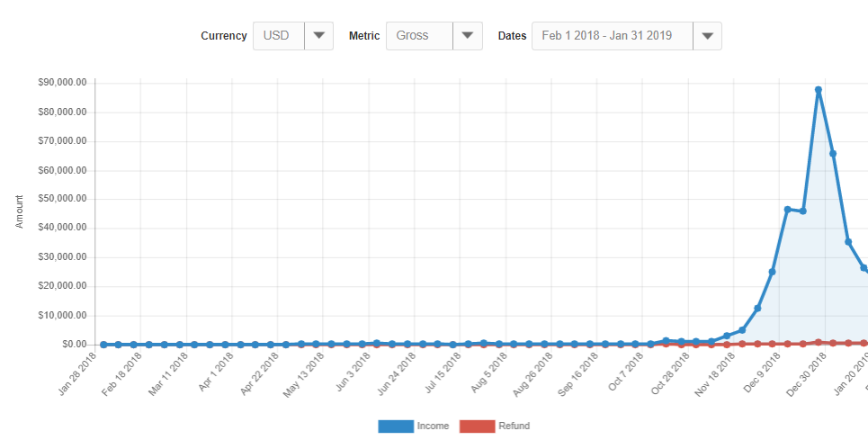Click the Amount axis title
Image resolution: width=868 pixels, height=440 pixels.
point(20,211)
